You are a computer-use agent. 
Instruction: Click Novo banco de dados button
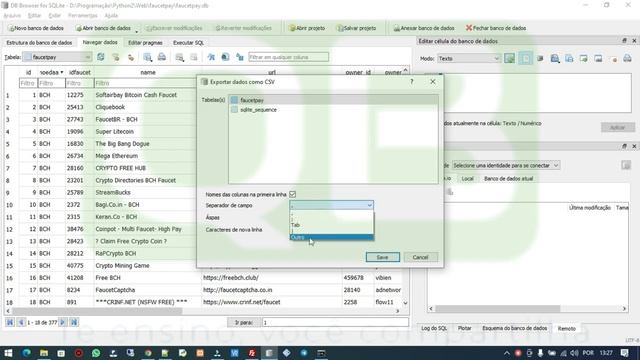tap(36, 28)
